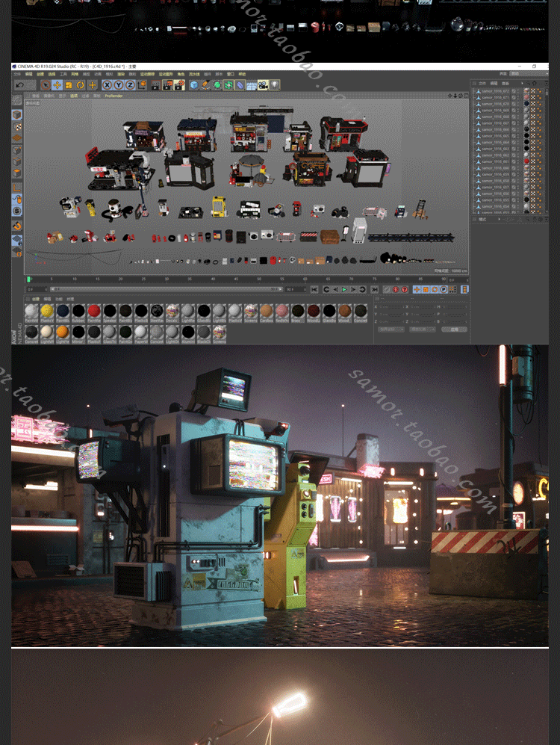Toggle visibility dots of samor_1916_663

point(518,149)
